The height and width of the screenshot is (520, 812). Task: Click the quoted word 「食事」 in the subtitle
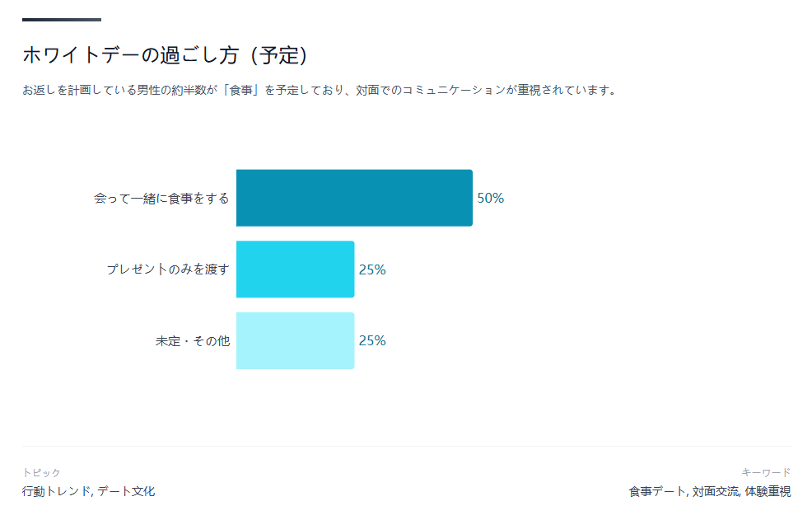[243, 91]
